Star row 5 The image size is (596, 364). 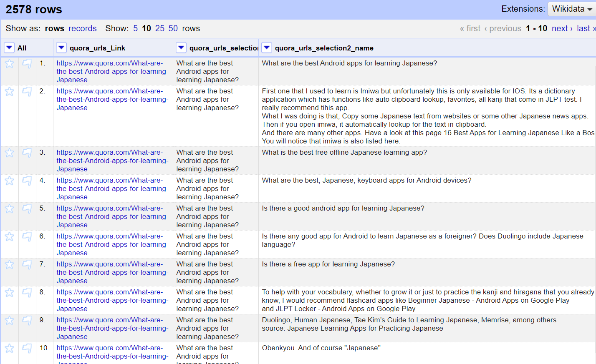pyautogui.click(x=9, y=209)
